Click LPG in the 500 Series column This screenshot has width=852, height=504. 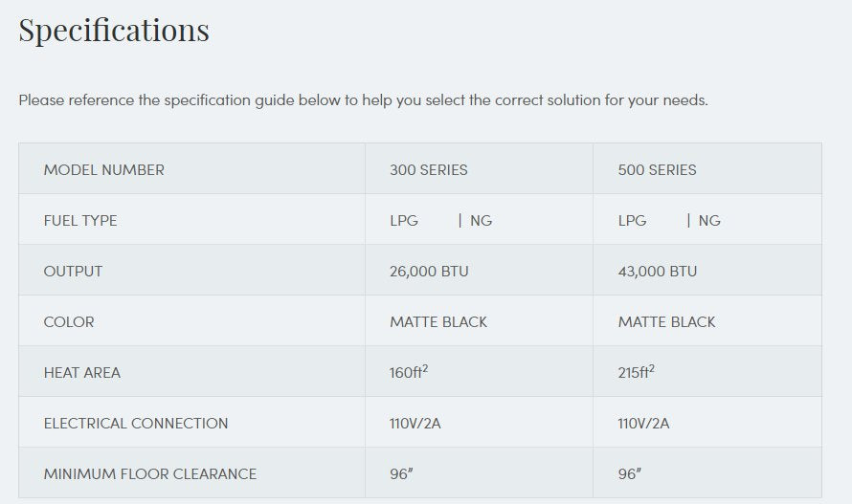(x=633, y=221)
